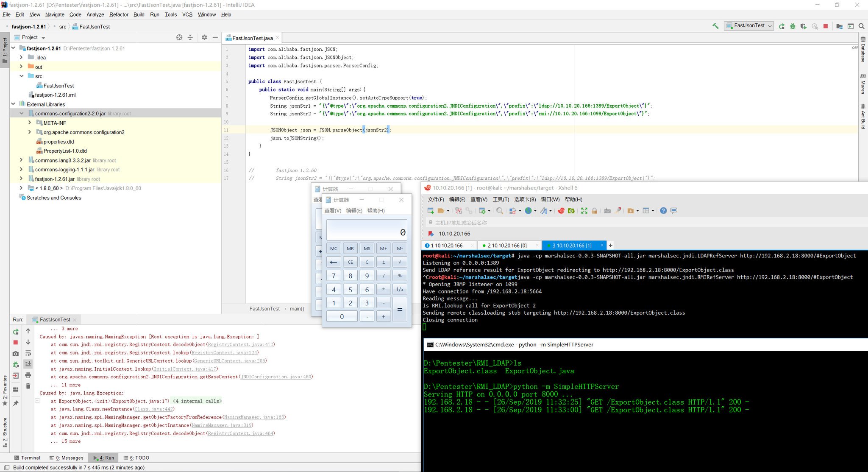This screenshot has width=868, height=472.
Task: Stop the running process
Action: (825, 26)
